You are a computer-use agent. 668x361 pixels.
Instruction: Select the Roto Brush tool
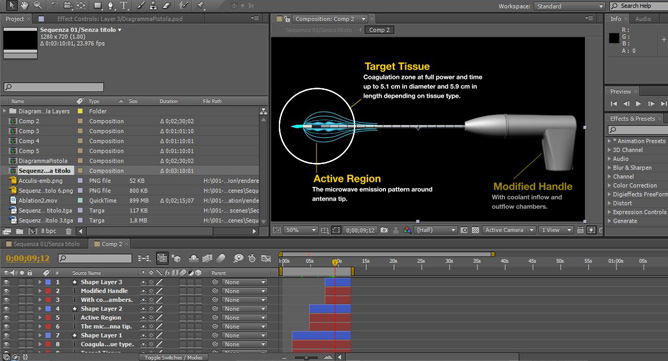pos(184,6)
